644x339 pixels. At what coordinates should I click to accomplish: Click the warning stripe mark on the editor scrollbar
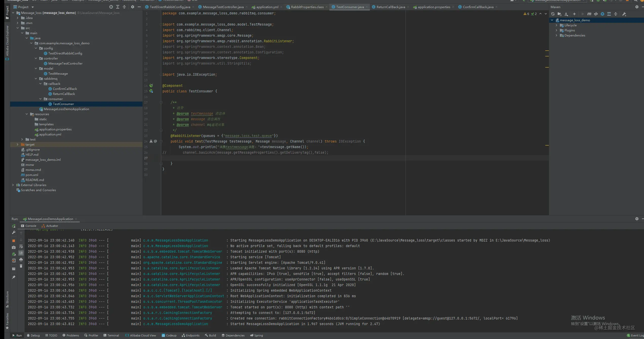click(x=547, y=51)
